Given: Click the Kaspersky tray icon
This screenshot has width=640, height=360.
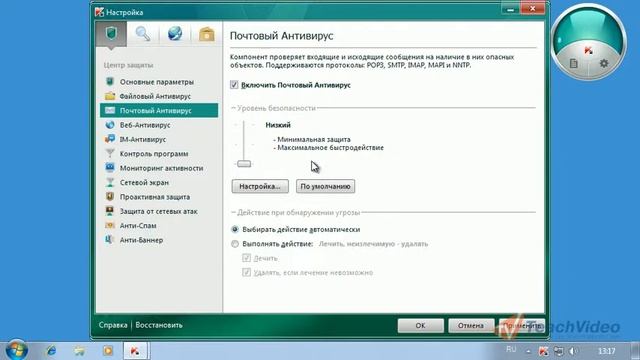Looking at the screenshot, I should pyautogui.click(x=543, y=351).
